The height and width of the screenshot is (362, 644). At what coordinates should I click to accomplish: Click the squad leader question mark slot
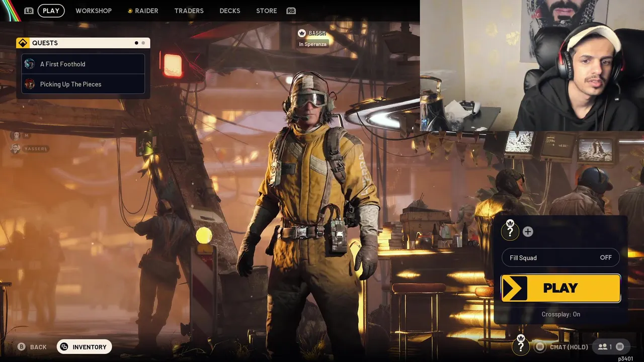(510, 231)
